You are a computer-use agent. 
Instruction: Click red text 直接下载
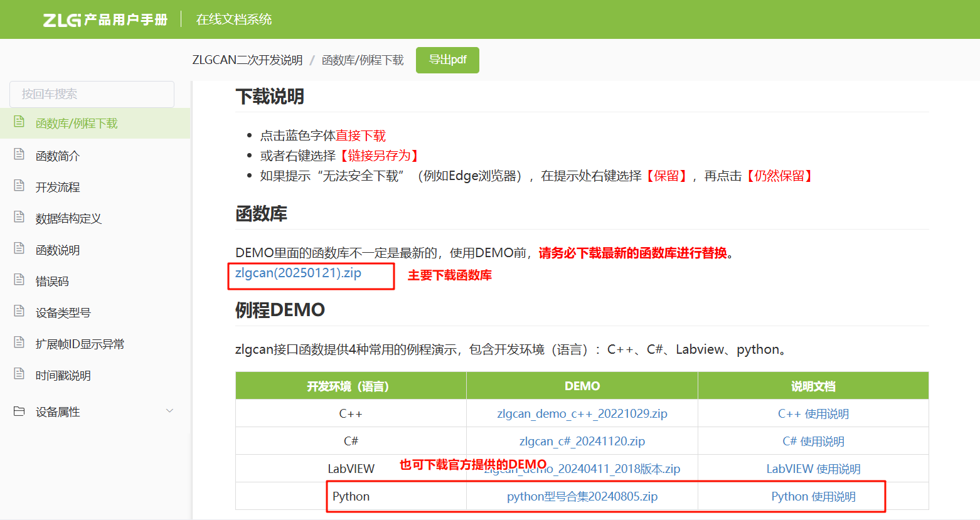coord(361,135)
